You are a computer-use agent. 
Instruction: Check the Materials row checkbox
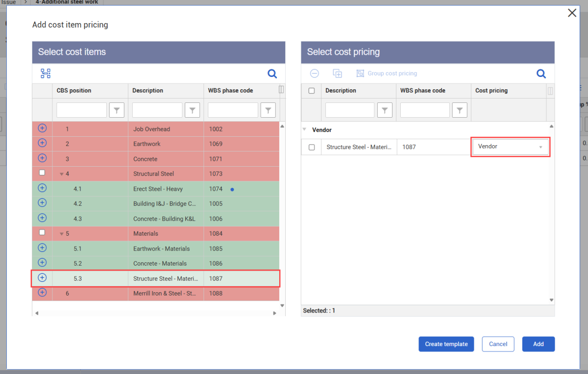tap(42, 233)
